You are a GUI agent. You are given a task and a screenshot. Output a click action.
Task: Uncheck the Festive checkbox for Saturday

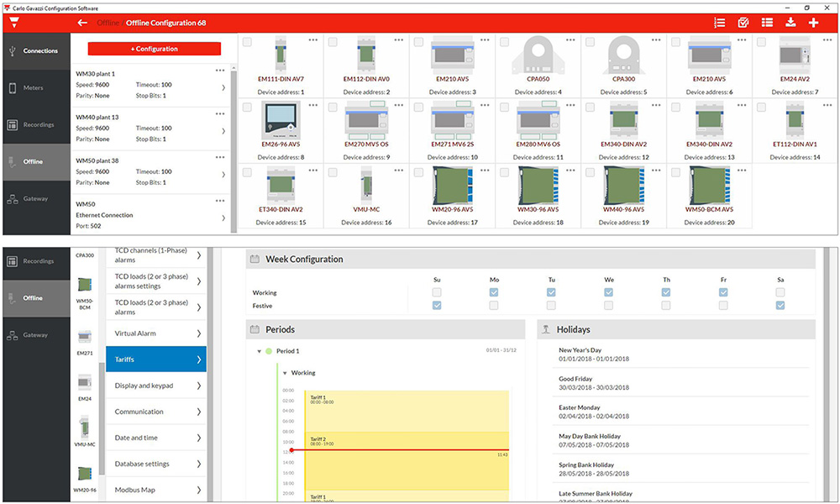coord(780,306)
